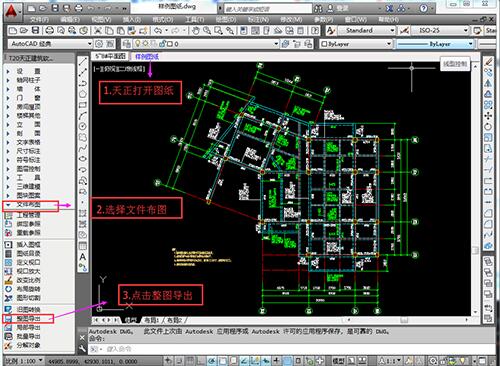
Task: Toggle the layer lightbulb on/off icon
Action: point(137,44)
